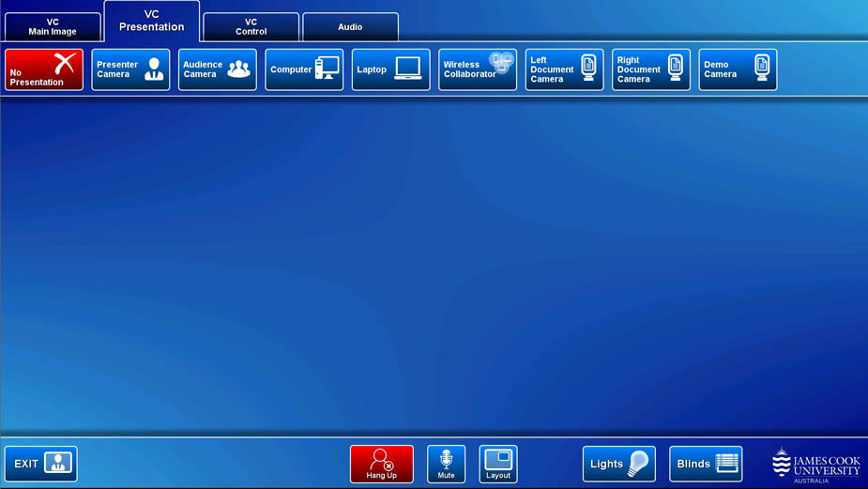Select Laptop as presentation source

click(x=390, y=69)
